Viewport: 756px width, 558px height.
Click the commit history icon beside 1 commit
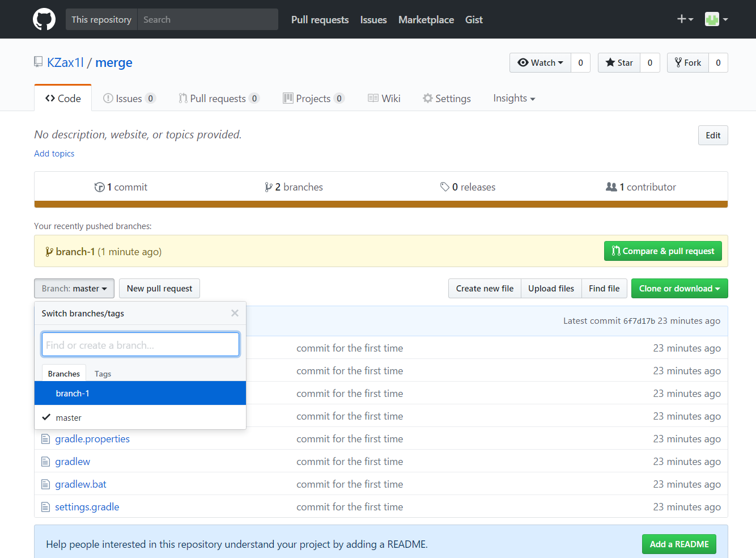[99, 187]
